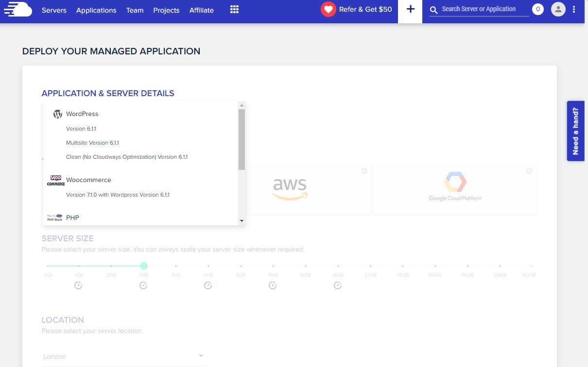Screen dimensions: 588x367
Task: Click the WordPress logo icon
Action: (x=57, y=114)
